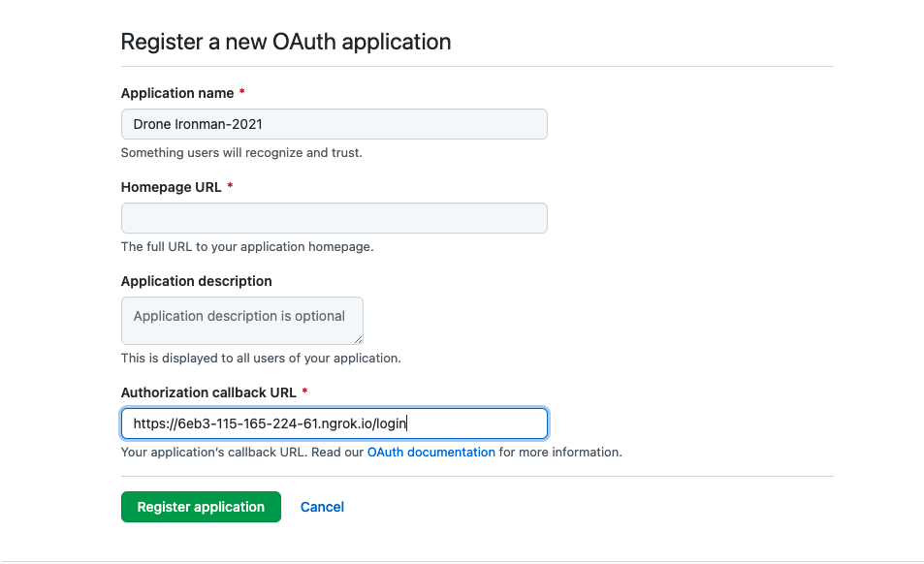
Task: Place cursor in Authorization callback URL field
Action: 334,423
